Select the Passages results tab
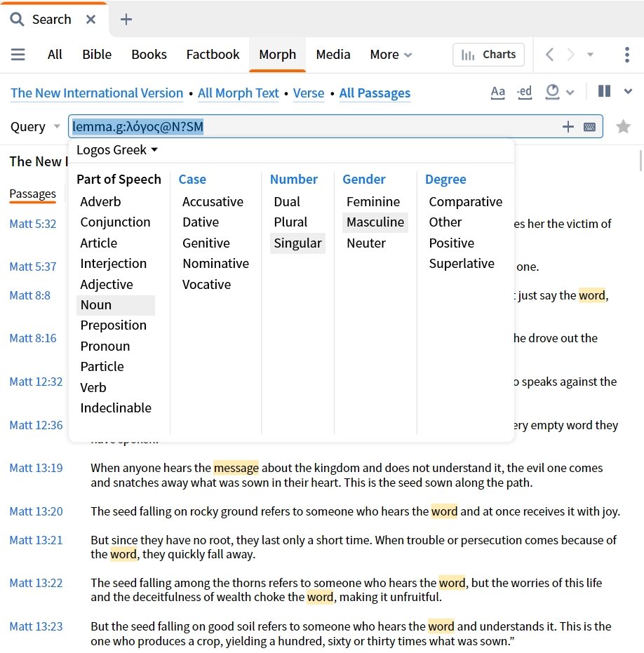The height and width of the screenshot is (653, 644). (x=32, y=194)
